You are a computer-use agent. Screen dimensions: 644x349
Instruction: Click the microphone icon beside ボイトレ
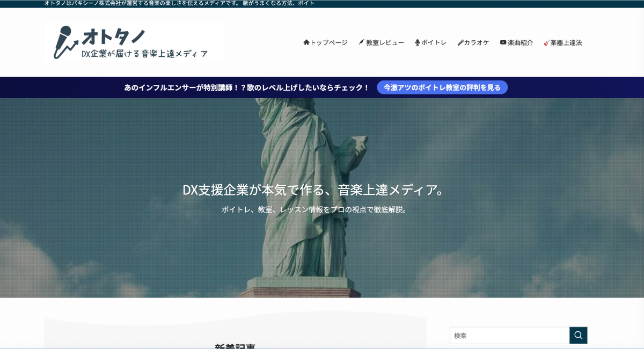point(418,42)
